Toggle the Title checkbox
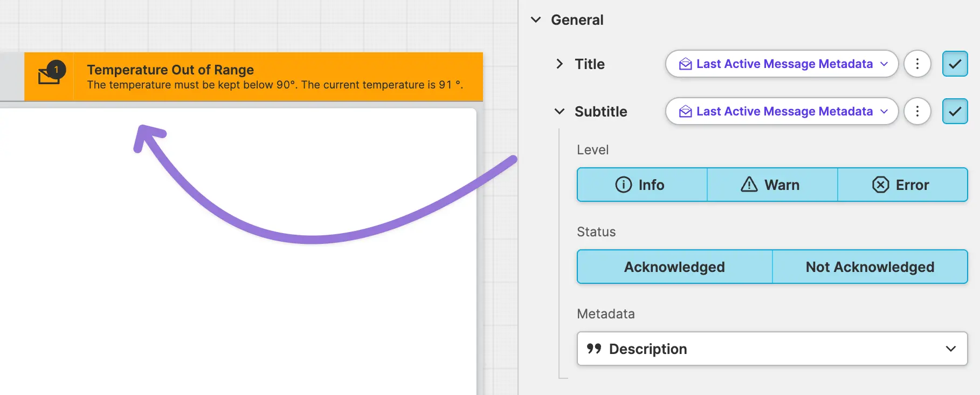The height and width of the screenshot is (395, 980). (x=955, y=64)
